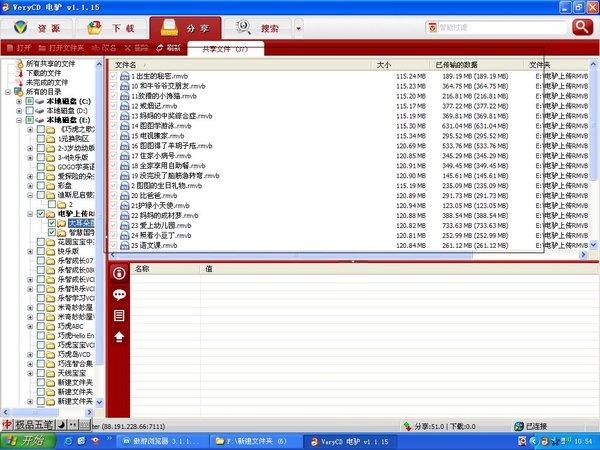600x450 pixels.
Task: Click the red magnifier search button
Action: click(x=582, y=28)
